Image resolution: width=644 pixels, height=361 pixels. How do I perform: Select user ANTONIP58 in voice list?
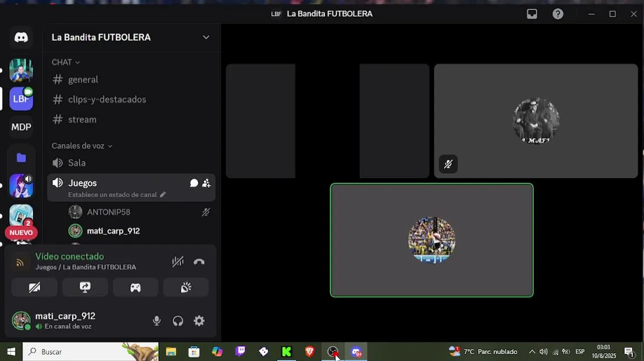point(108,212)
